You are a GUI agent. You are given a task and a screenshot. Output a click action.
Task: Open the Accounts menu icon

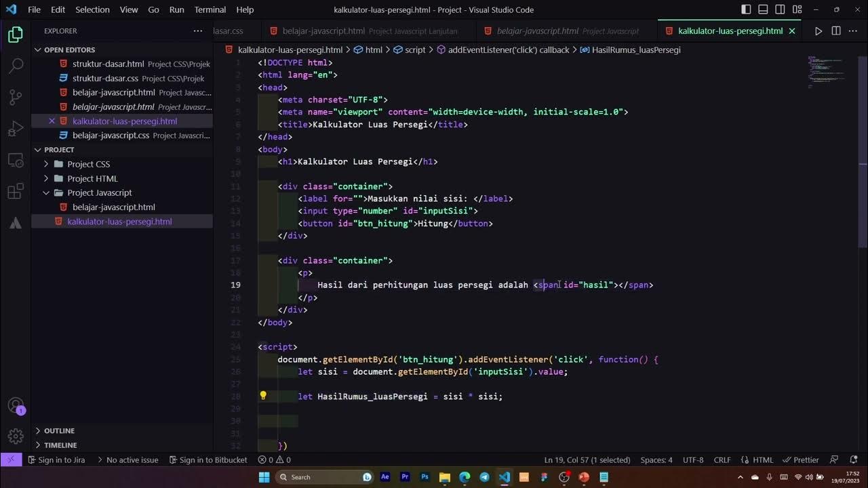pyautogui.click(x=16, y=406)
